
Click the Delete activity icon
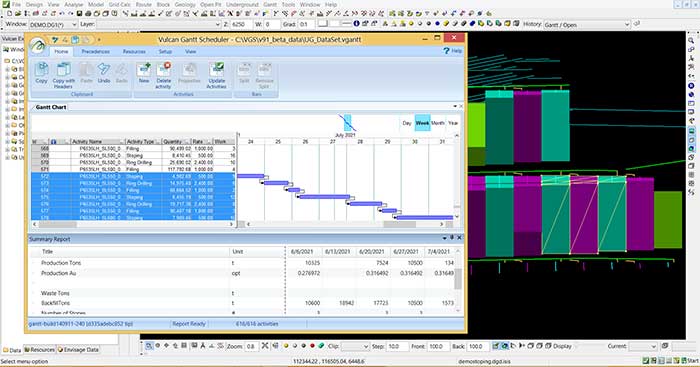164,69
